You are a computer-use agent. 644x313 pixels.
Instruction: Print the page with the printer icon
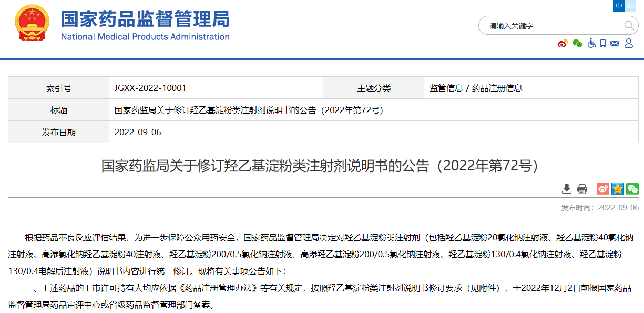click(582, 189)
